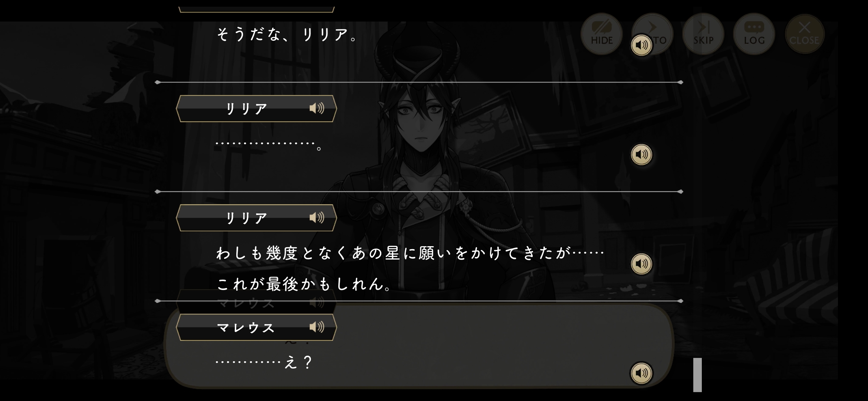Tap the え？ dialogue text entry
The image size is (868, 401).
[x=264, y=362]
